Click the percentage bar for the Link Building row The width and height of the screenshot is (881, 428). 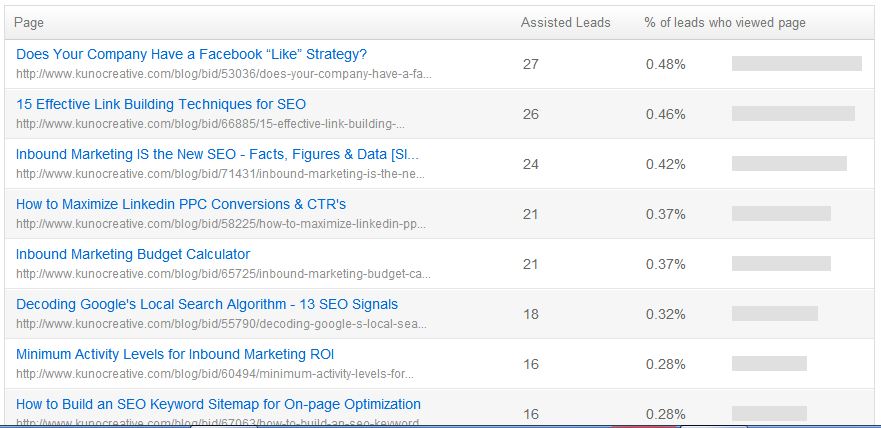793,114
